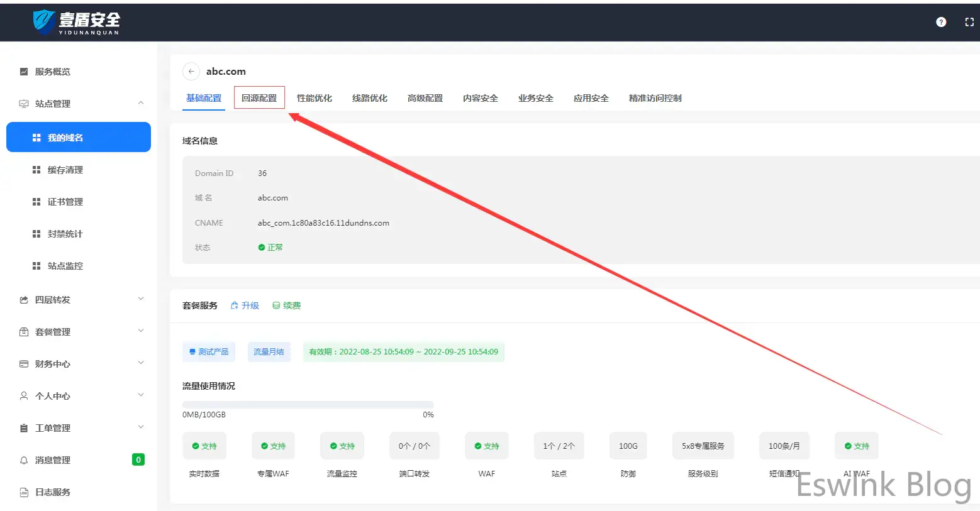
Task: Click the 续费 renew link
Action: [287, 305]
